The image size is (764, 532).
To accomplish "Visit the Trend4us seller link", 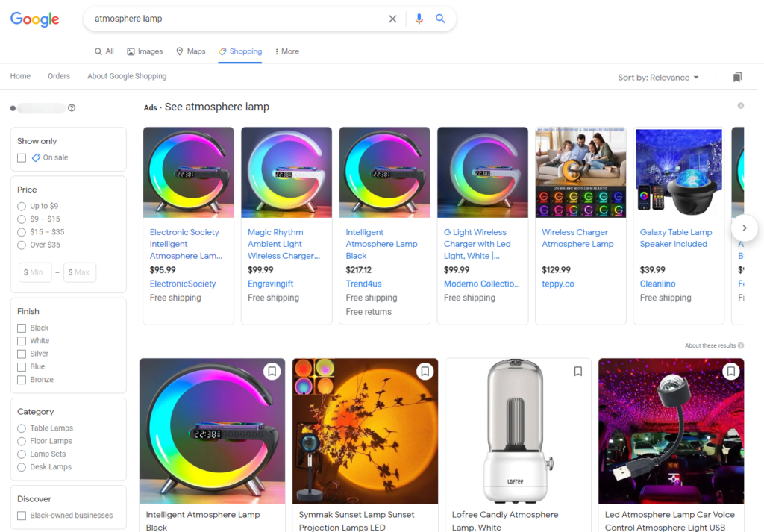I will pyautogui.click(x=363, y=284).
